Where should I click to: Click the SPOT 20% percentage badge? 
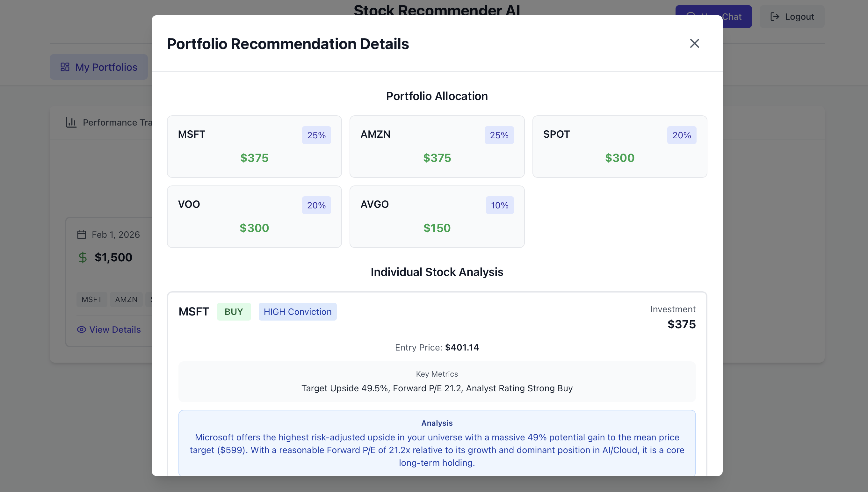coord(681,135)
